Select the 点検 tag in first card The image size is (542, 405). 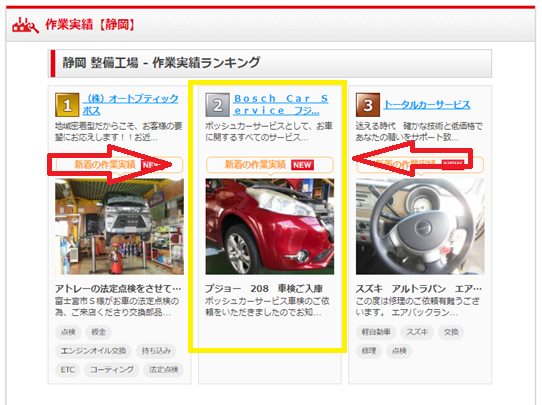pos(68,332)
